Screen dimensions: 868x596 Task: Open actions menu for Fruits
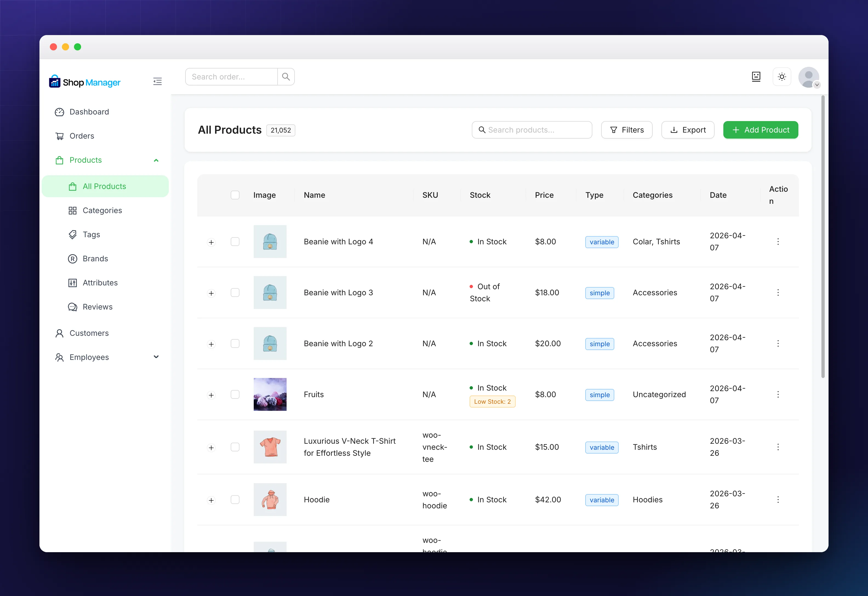point(778,395)
